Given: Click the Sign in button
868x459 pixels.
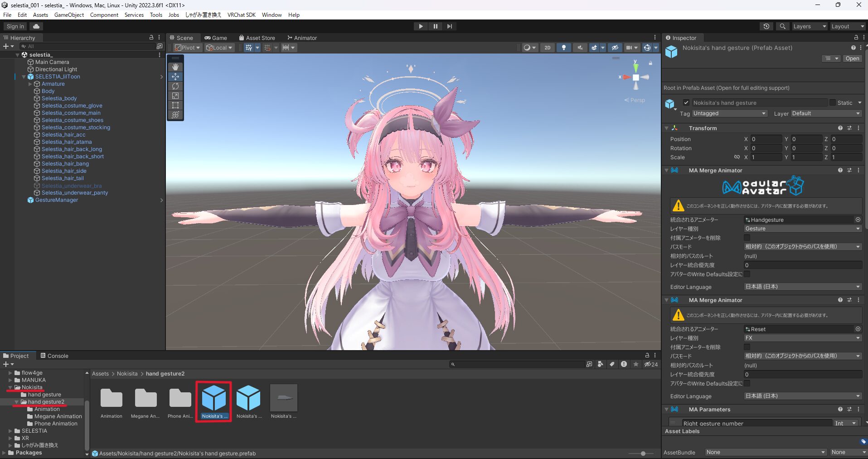Looking at the screenshot, I should pyautogui.click(x=14, y=26).
